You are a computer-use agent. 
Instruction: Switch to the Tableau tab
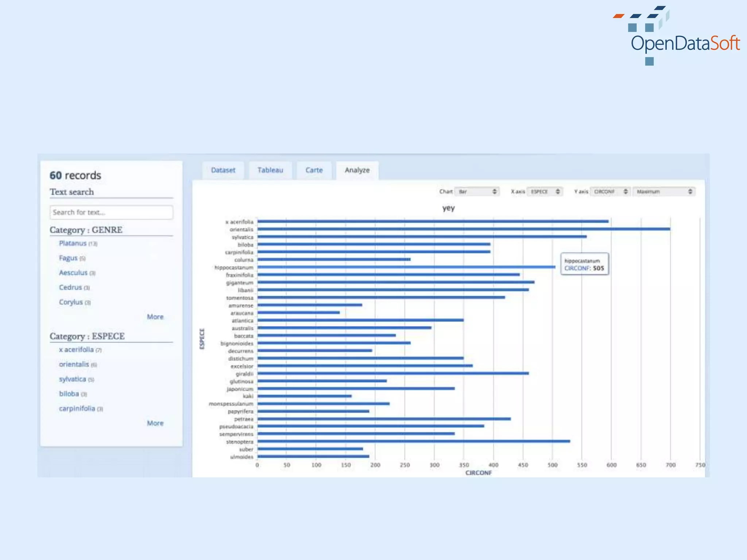pos(270,170)
